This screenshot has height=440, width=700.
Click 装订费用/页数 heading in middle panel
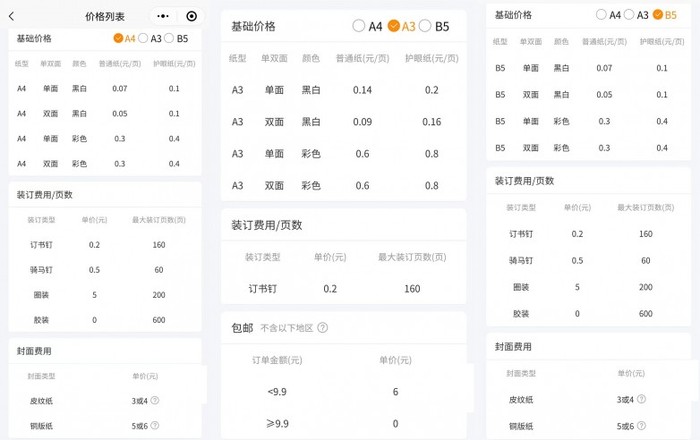coord(267,225)
